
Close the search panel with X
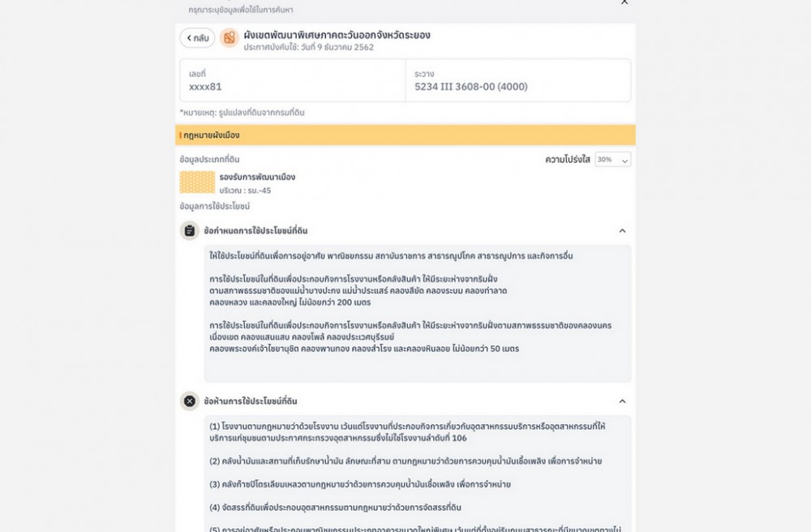point(624,3)
